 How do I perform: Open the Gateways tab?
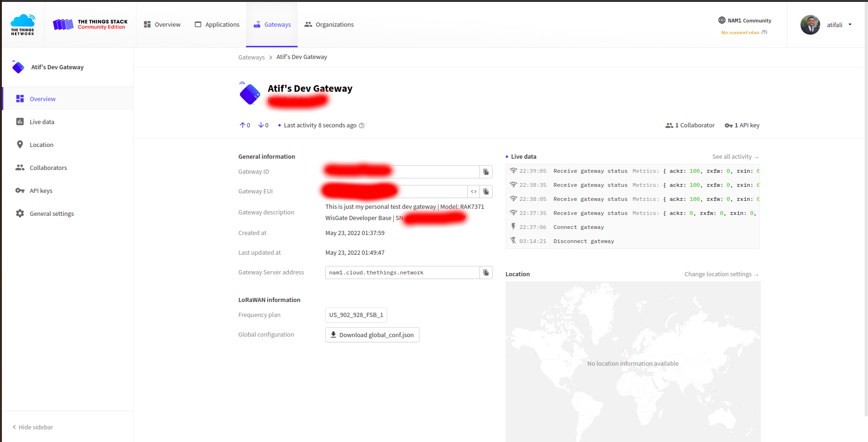click(272, 24)
